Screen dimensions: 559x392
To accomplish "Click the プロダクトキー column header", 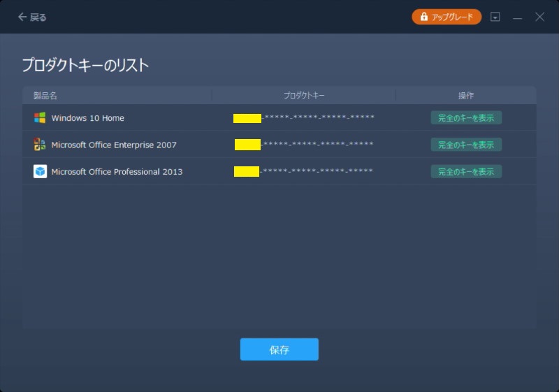I will (304, 96).
